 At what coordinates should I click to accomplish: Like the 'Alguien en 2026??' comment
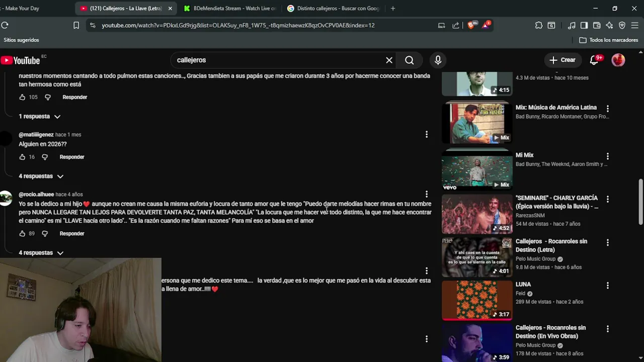pyautogui.click(x=22, y=157)
